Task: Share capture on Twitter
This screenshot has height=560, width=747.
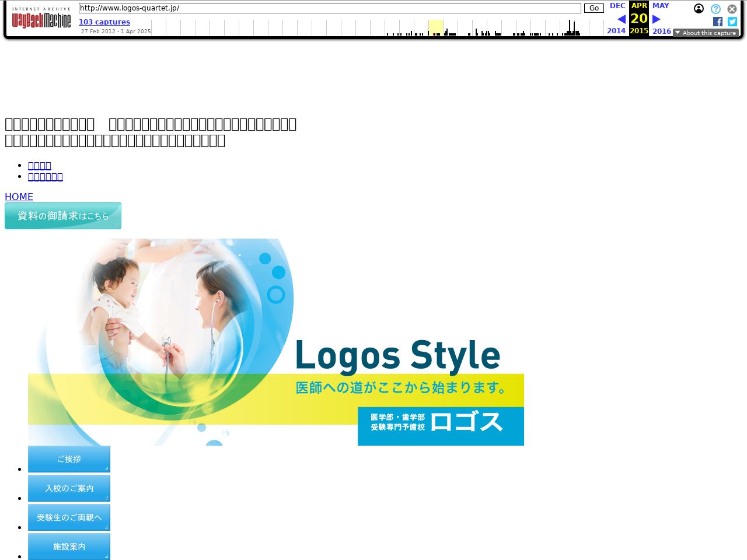Action: (x=732, y=22)
